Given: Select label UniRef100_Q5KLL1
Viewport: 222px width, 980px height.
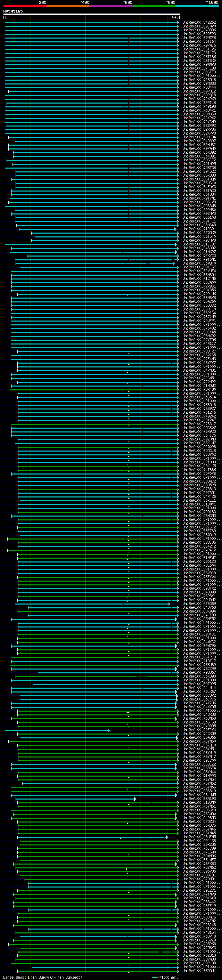Looking at the screenshot, I should pos(199,500).
